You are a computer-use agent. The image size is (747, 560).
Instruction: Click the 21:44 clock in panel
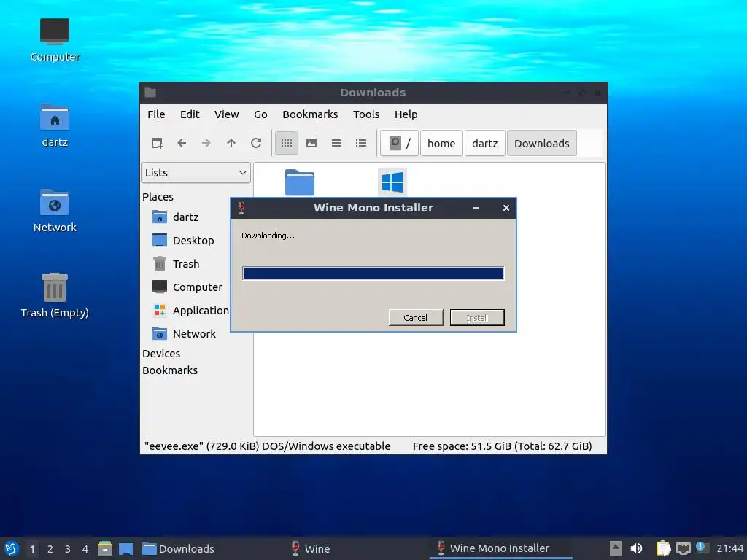[729, 548]
